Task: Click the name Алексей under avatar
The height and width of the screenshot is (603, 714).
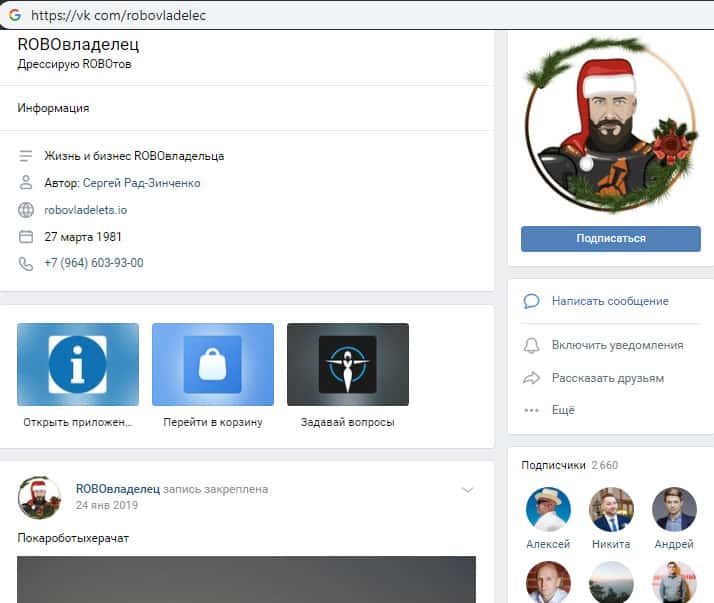Action: [548, 544]
